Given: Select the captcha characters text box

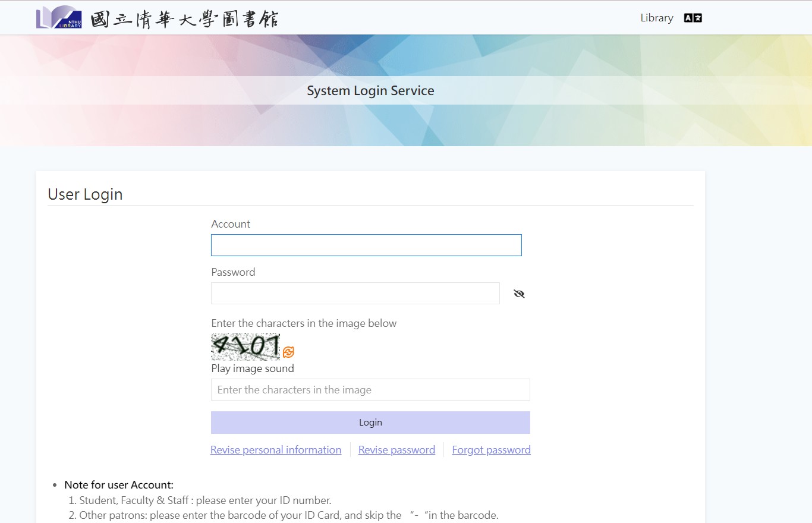Looking at the screenshot, I should pyautogui.click(x=370, y=390).
